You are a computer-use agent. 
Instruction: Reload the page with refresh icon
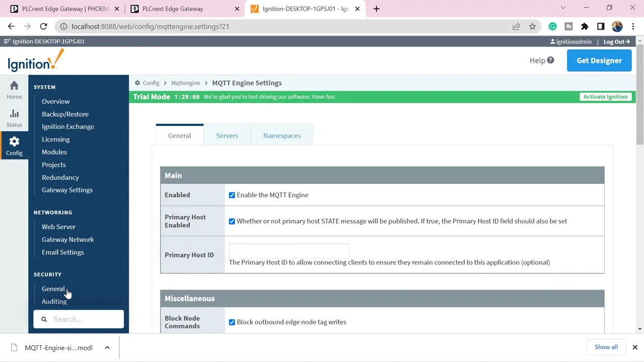[43, 27]
